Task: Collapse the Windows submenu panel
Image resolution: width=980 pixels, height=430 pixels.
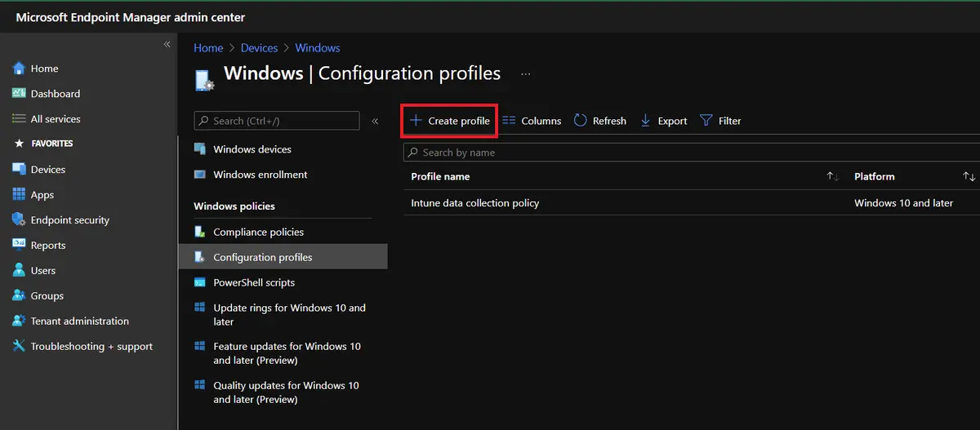Action: point(375,121)
